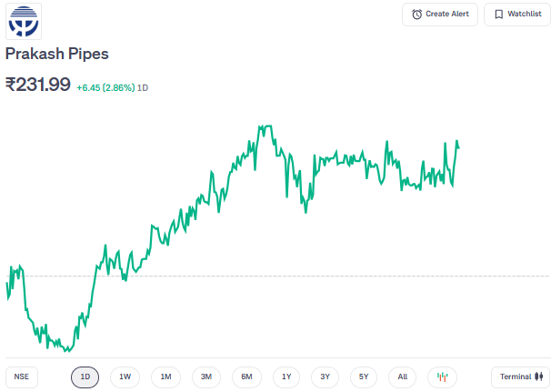
Task: Click the bookmark icon beside Watchlist
Action: point(498,15)
